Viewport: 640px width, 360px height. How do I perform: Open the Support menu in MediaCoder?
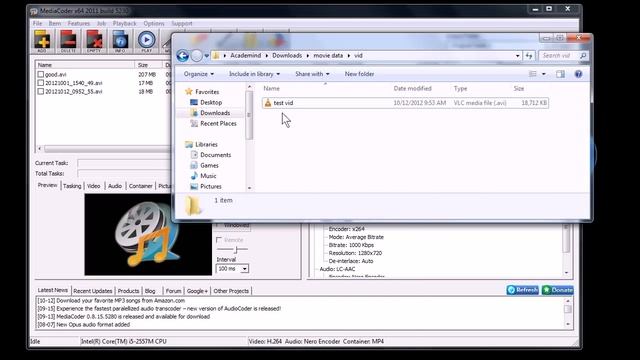point(182,23)
